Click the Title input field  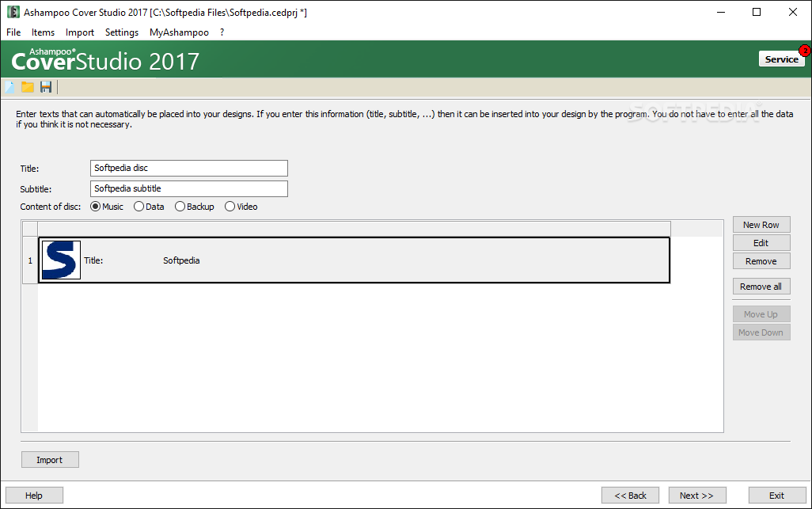[x=189, y=168]
